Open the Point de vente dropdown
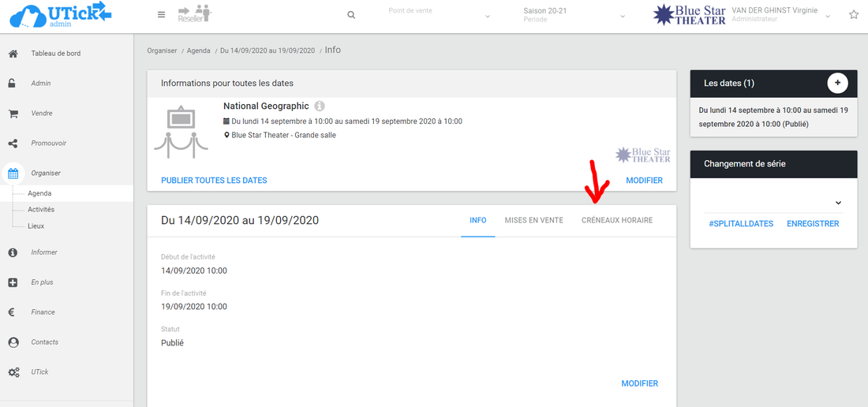The height and width of the screenshot is (407, 868). point(439,15)
